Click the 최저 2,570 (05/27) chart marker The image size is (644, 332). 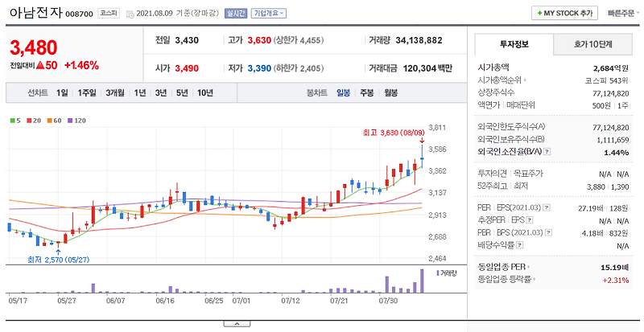coord(58,260)
